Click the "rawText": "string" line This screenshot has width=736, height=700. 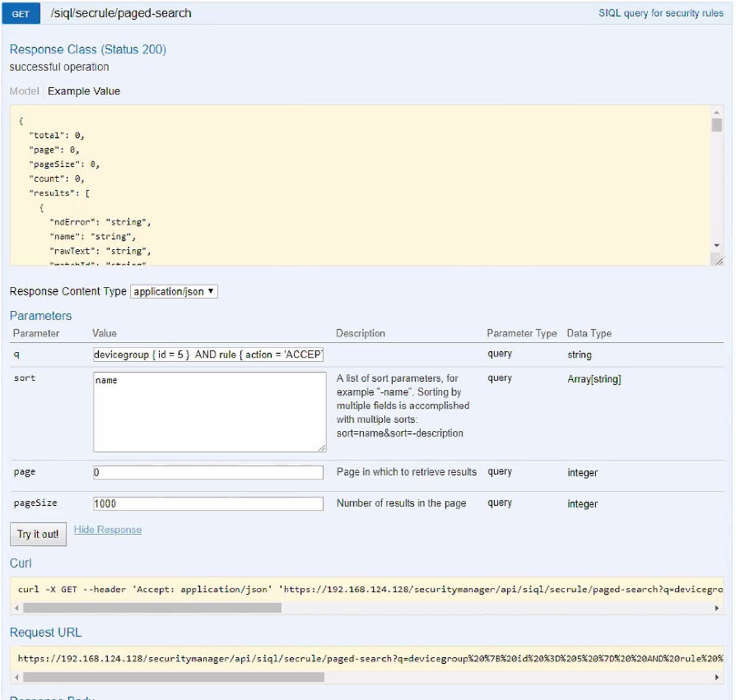click(x=100, y=251)
